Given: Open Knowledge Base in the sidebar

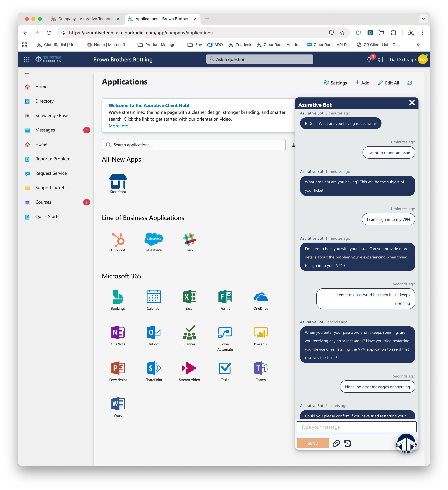Looking at the screenshot, I should point(52,115).
